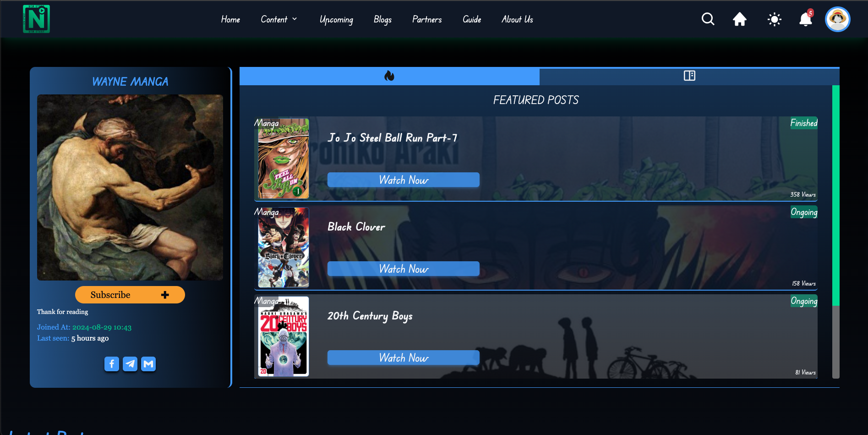Screen dimensions: 868x435
Task: Select the flame featured posts tab
Action: 389,76
